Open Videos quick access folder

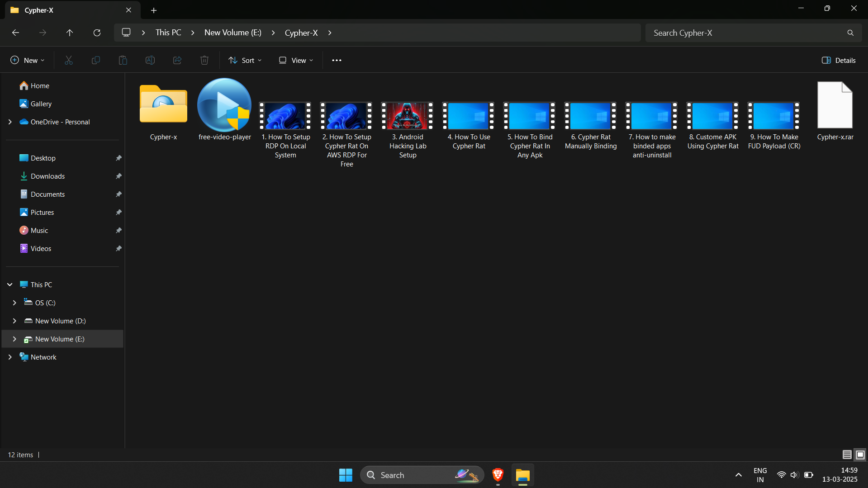coord(63,248)
